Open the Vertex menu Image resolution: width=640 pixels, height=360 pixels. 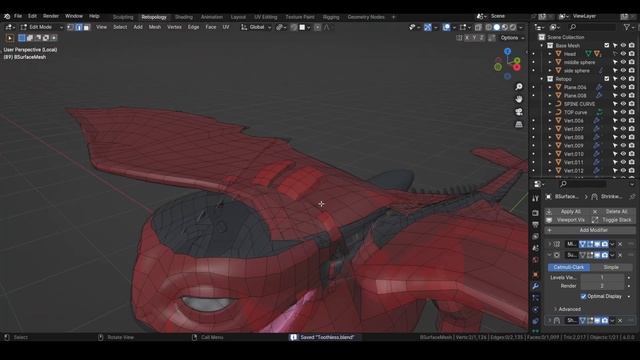174,27
